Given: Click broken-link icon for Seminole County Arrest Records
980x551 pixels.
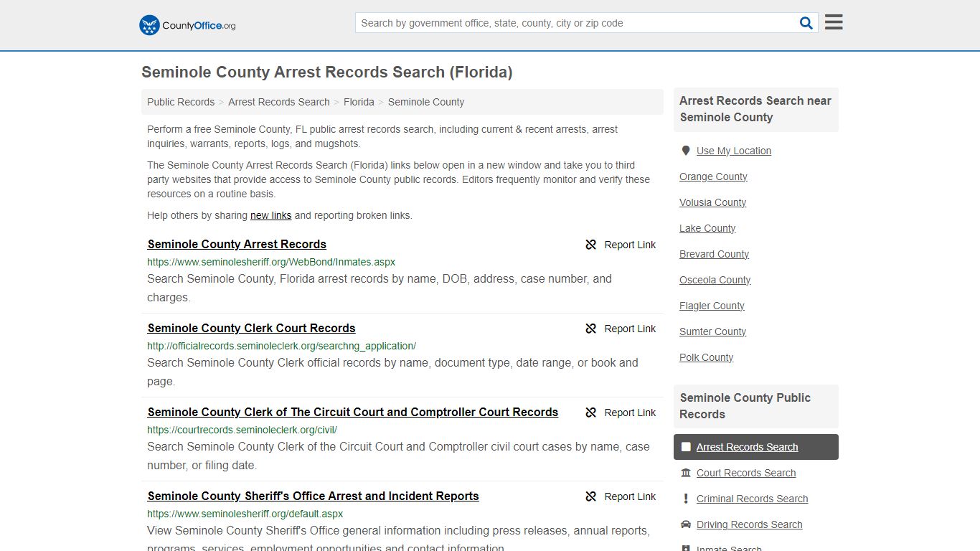Looking at the screenshot, I should [x=591, y=245].
